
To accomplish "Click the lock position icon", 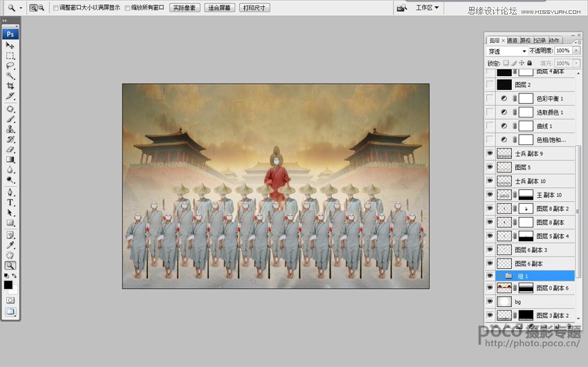I will 522,63.
